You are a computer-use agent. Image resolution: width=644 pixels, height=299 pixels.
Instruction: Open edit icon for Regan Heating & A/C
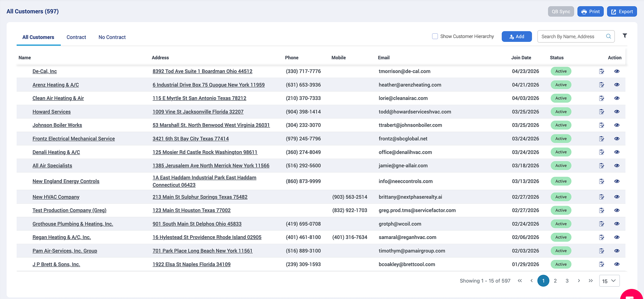click(601, 237)
